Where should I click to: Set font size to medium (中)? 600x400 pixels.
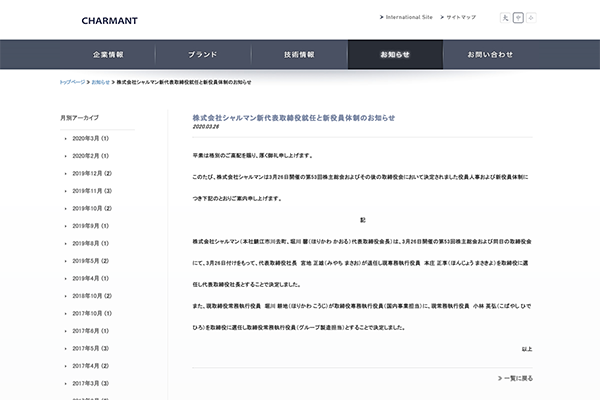518,18
